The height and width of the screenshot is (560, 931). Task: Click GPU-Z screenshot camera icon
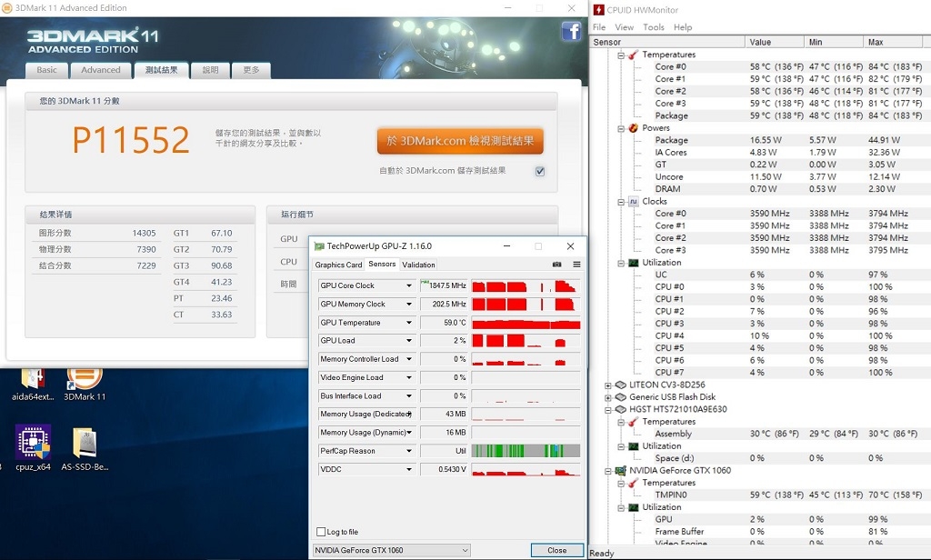point(557,265)
